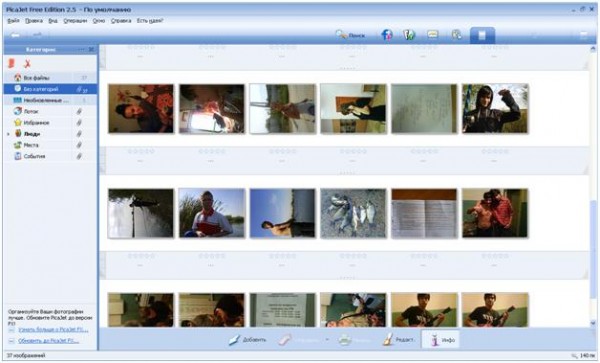
Task: Click the paperclip icon in Лоток row
Action: coord(79,111)
